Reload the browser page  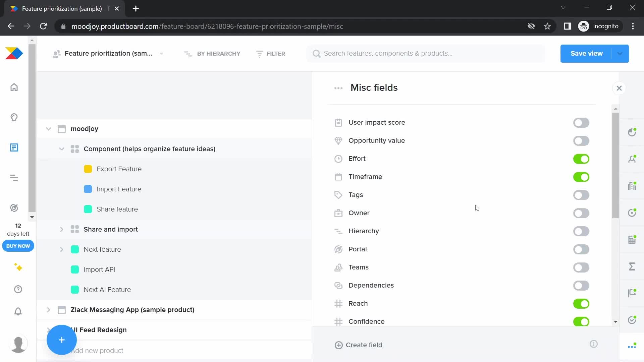click(43, 26)
